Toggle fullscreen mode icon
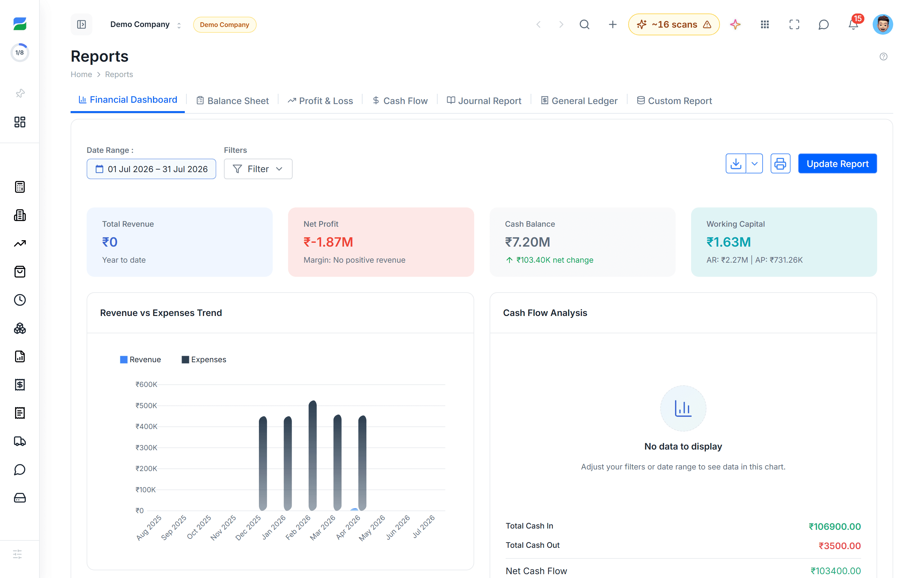Image resolution: width=924 pixels, height=578 pixels. [x=794, y=24]
